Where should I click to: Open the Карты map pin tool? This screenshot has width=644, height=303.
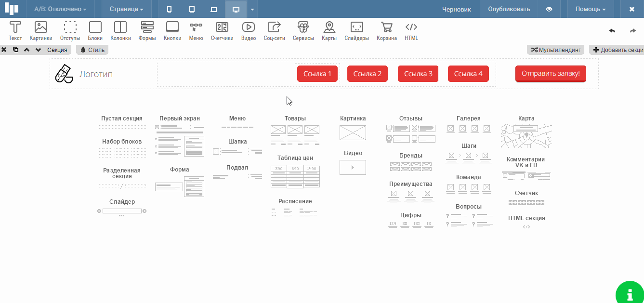click(329, 31)
